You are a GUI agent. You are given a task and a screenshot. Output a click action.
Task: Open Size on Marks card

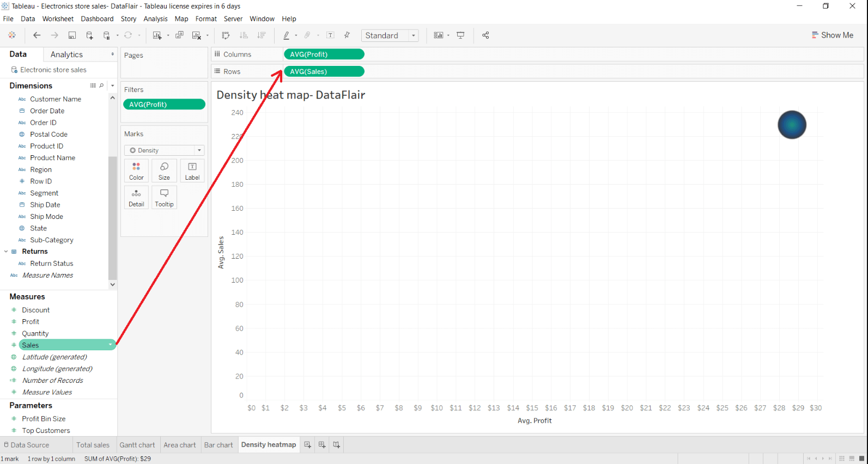tap(164, 171)
